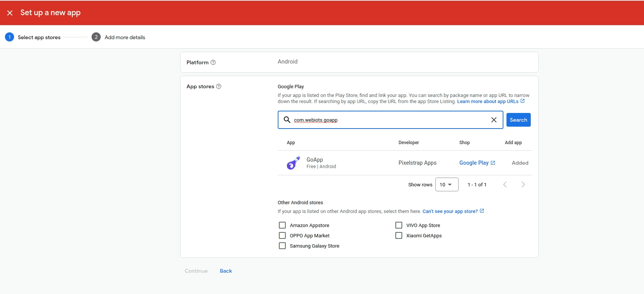Close the Set up a new app dialog
644x294 pixels.
[10, 13]
